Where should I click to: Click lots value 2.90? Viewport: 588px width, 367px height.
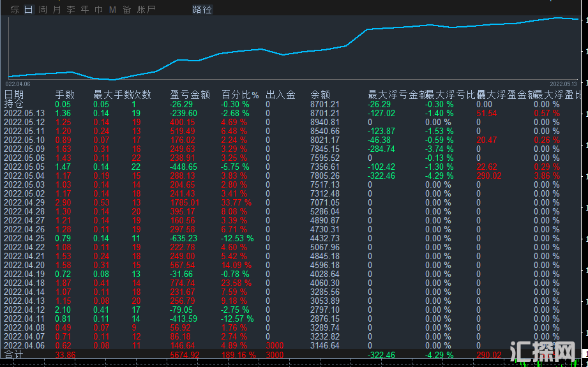[63, 202]
